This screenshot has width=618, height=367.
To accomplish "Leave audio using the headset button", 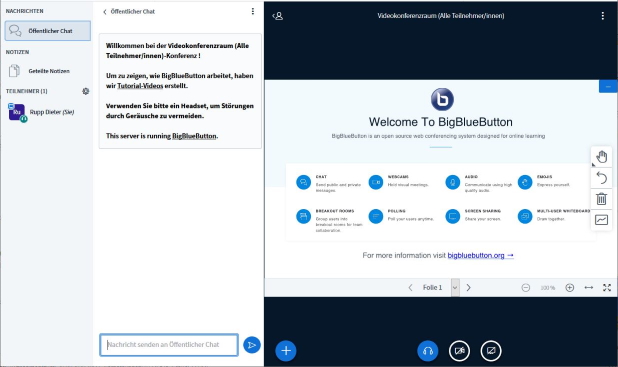I will pos(428,350).
